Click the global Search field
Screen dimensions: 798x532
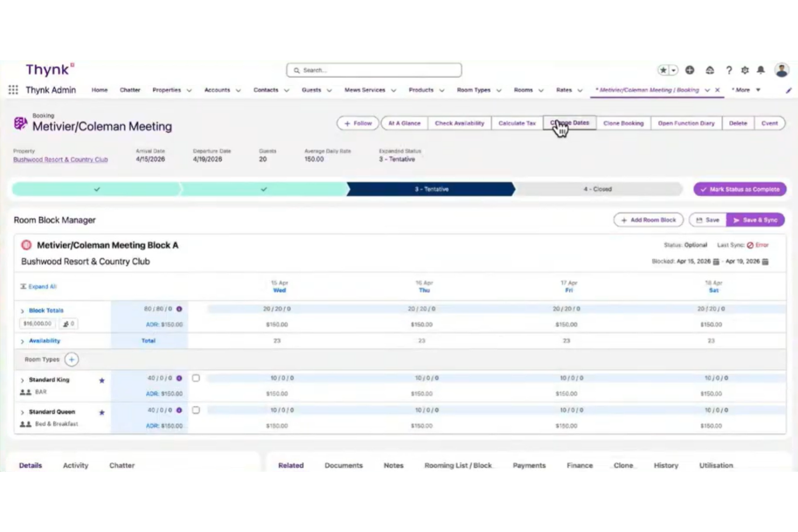pyautogui.click(x=374, y=70)
